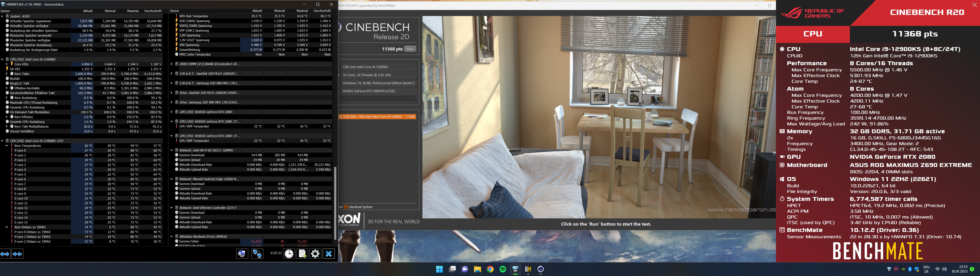Image resolution: width=980 pixels, height=276 pixels.
Task: Switch to Cinebench taskbar icon
Action: click(x=541, y=269)
